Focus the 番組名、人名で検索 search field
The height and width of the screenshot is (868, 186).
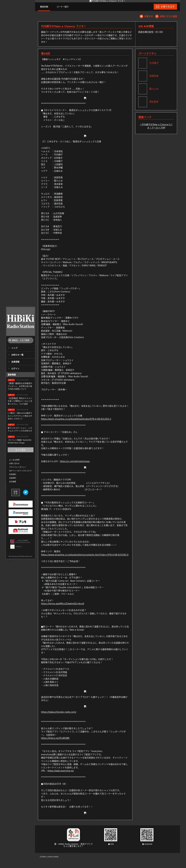pyautogui.click(x=21, y=340)
